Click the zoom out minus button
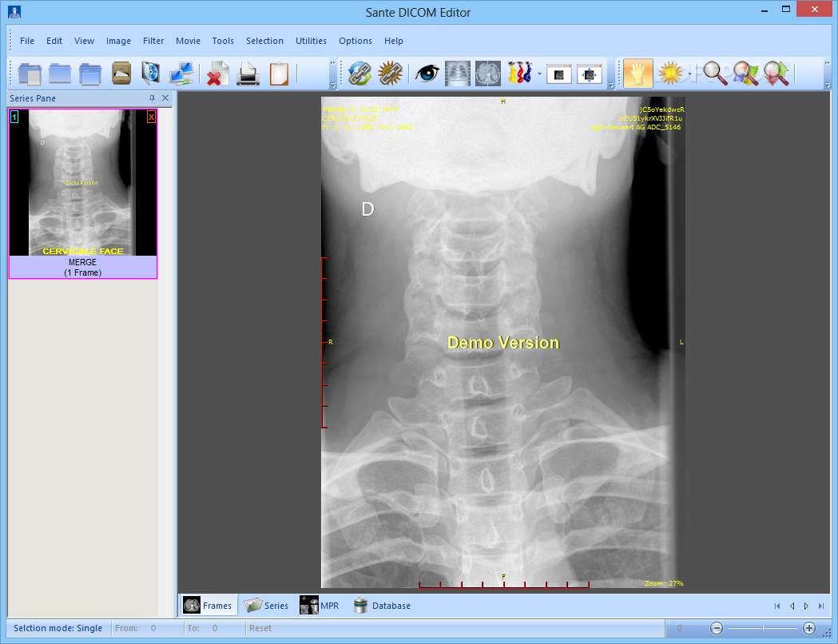This screenshot has width=838, height=644. pos(717,628)
